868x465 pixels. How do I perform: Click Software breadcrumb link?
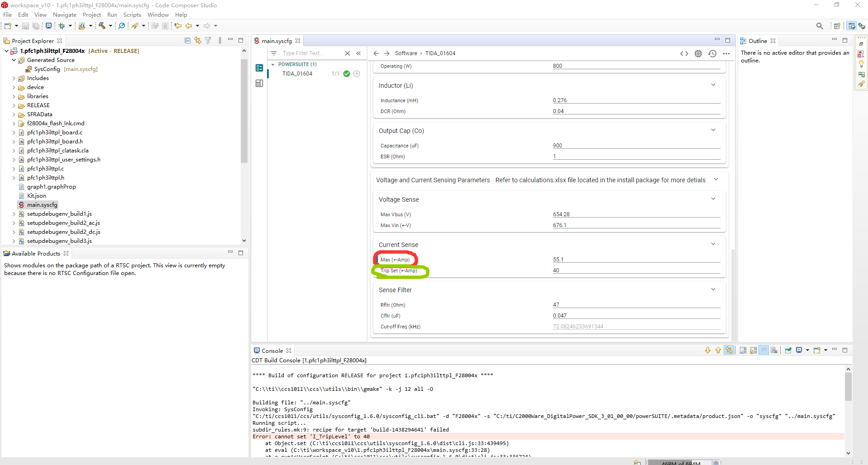coord(406,53)
